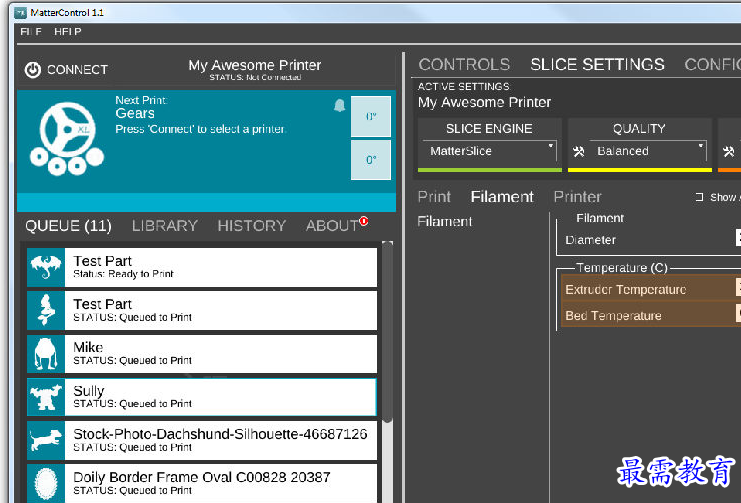Click the Quality edit tools icon
This screenshot has height=503, width=741.
pyautogui.click(x=578, y=151)
